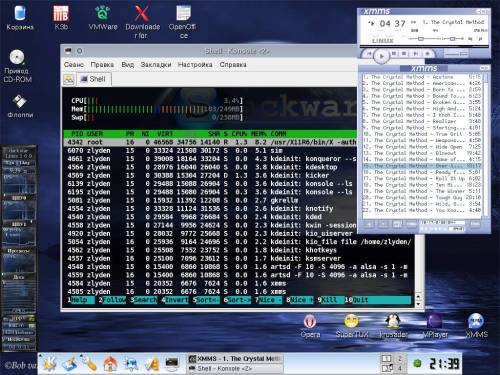
Task: Switch to virtual desktop 2 in pager
Action: [399, 359]
